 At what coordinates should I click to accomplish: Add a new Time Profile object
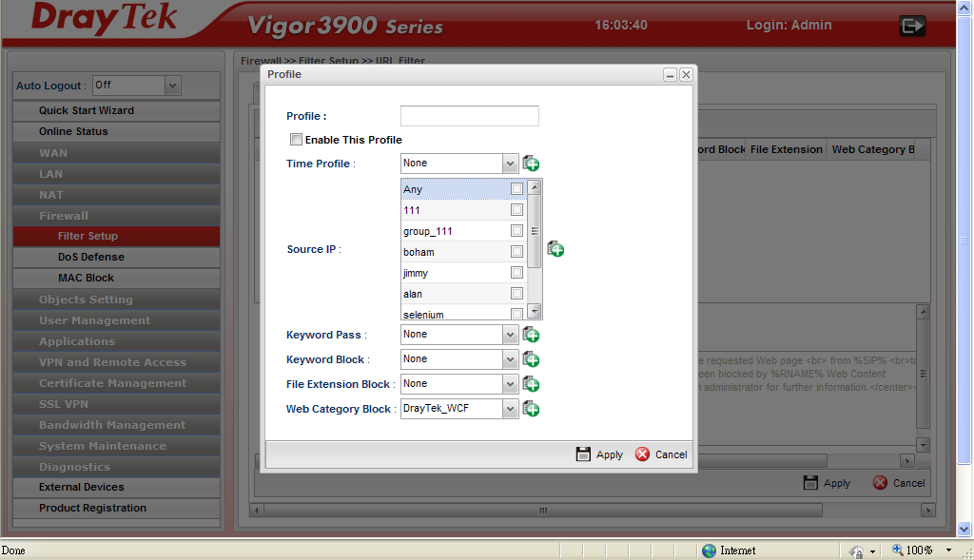tap(531, 164)
